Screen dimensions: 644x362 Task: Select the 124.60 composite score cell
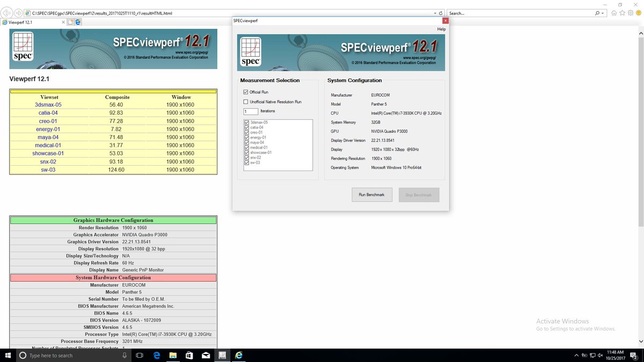(x=116, y=170)
